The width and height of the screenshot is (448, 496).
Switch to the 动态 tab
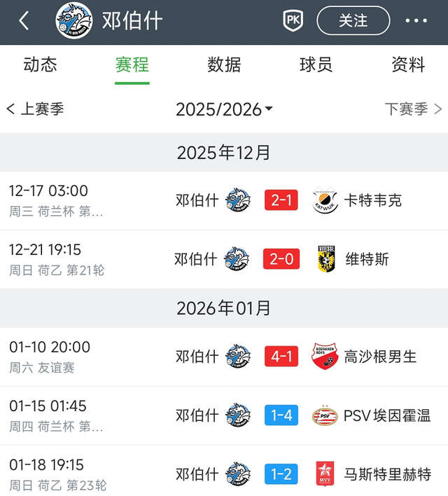point(41,65)
